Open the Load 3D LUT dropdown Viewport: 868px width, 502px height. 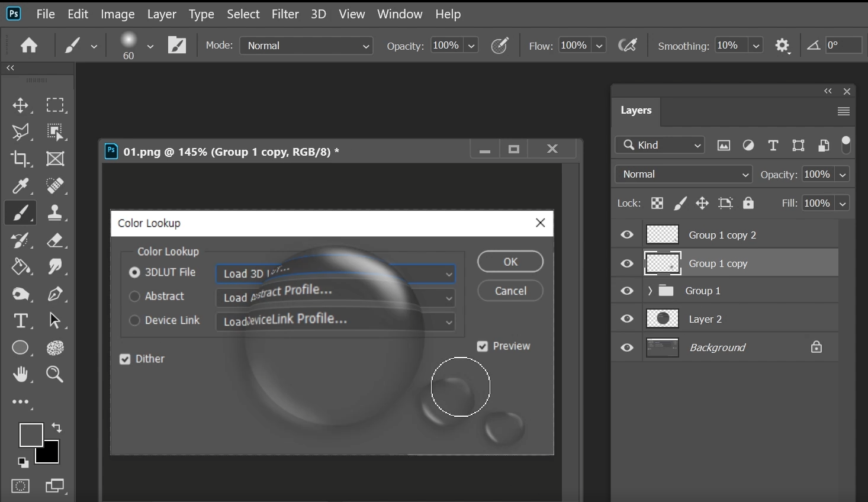coord(336,273)
